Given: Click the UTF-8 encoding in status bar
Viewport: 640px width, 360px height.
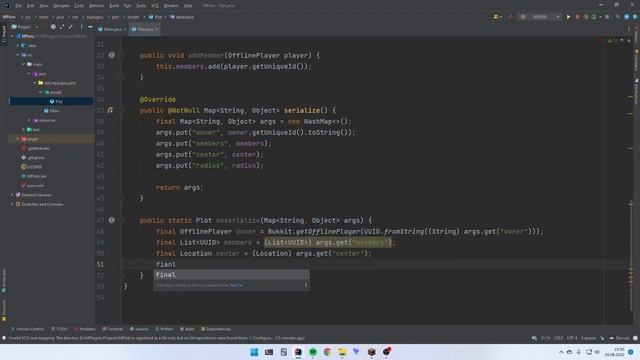Looking at the screenshot, I should [572, 338].
